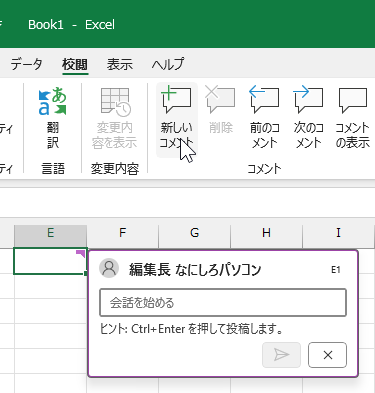The image size is (375, 393).
Task: Switch to the データ ribbon tab
Action: click(26, 64)
